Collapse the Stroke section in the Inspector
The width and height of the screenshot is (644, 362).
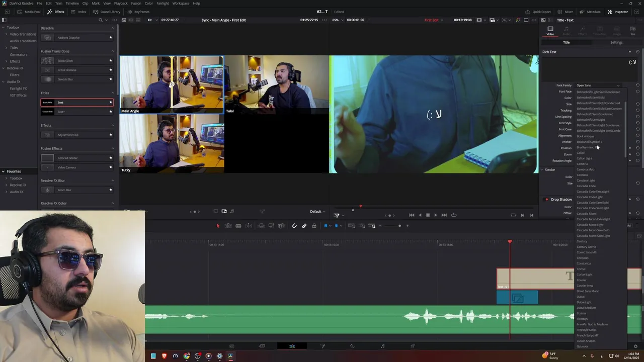(x=542, y=170)
